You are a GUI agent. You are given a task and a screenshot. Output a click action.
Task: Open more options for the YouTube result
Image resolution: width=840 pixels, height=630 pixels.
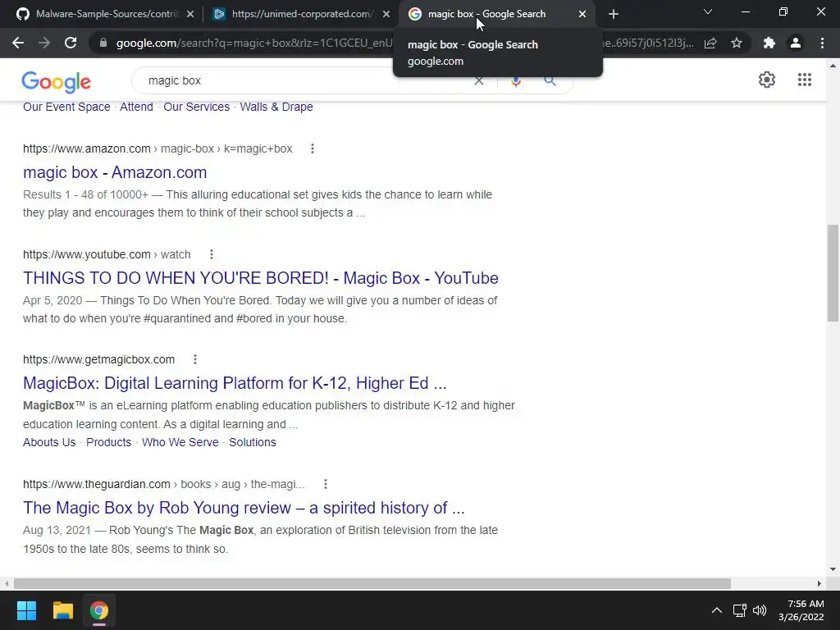coord(212,254)
